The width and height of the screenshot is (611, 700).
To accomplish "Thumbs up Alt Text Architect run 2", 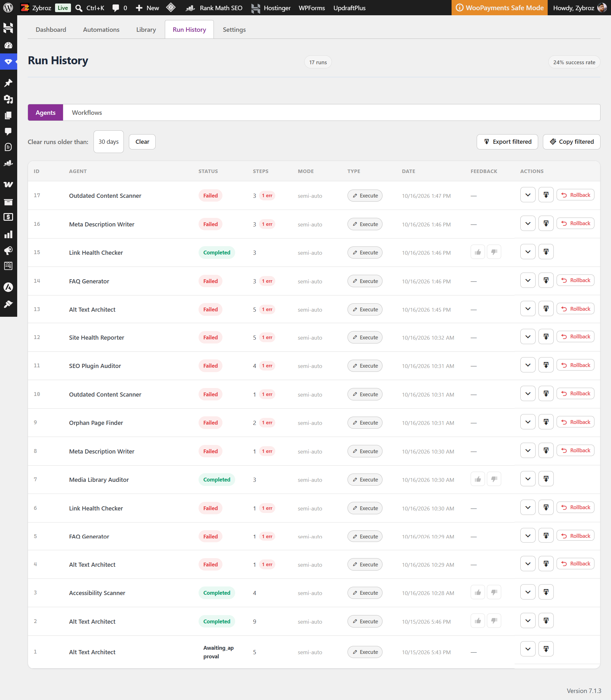I will (478, 621).
